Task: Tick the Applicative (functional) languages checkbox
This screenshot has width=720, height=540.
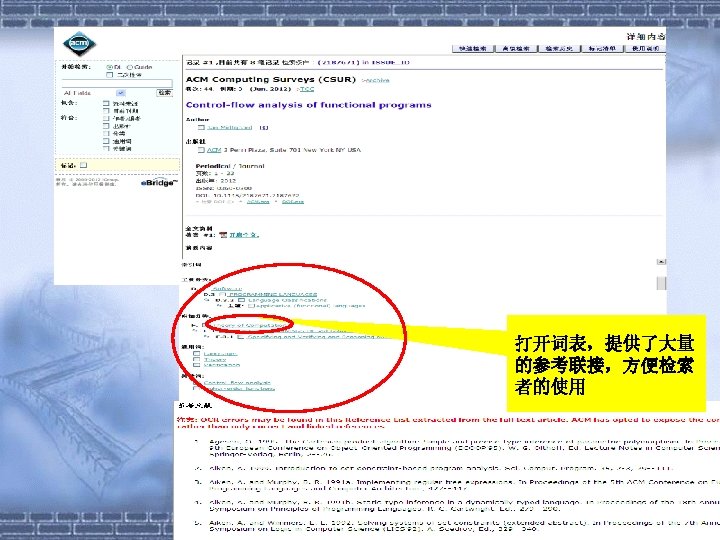Action: pyautogui.click(x=251, y=305)
